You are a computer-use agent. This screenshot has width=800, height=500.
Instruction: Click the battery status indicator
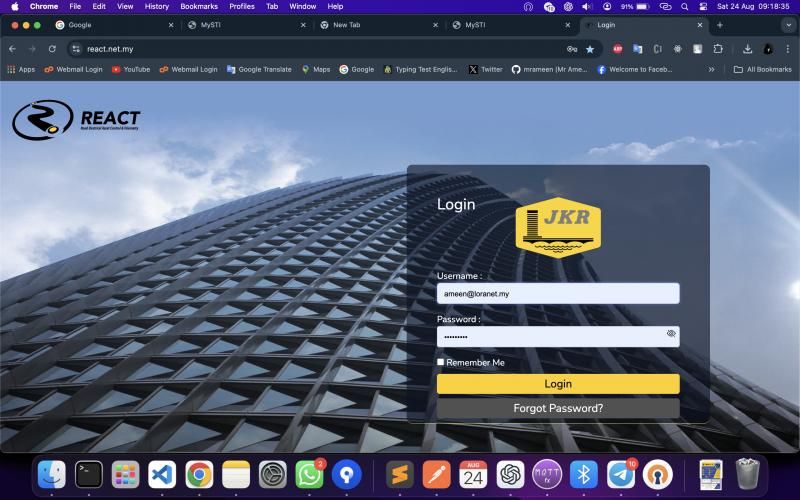635,7
